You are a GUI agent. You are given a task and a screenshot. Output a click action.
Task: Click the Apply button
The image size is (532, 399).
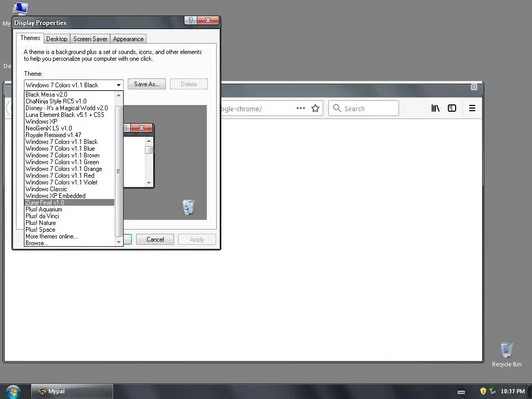pyautogui.click(x=197, y=240)
